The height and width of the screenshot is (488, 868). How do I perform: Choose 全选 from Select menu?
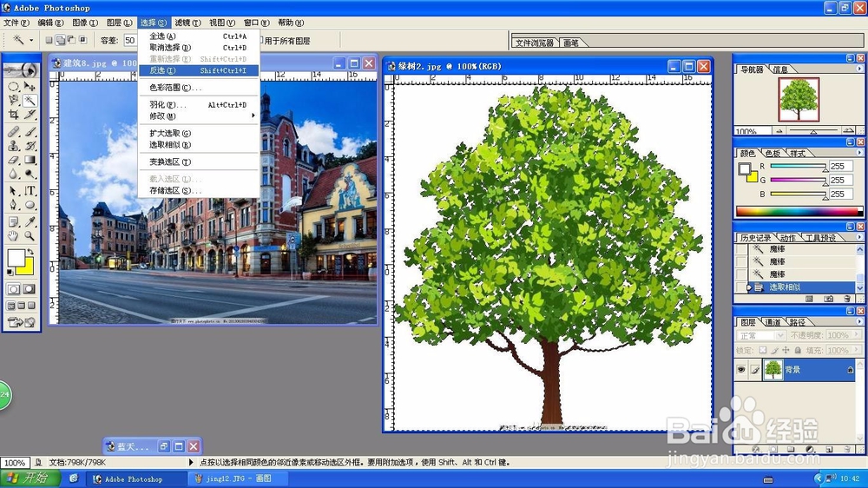[198, 36]
